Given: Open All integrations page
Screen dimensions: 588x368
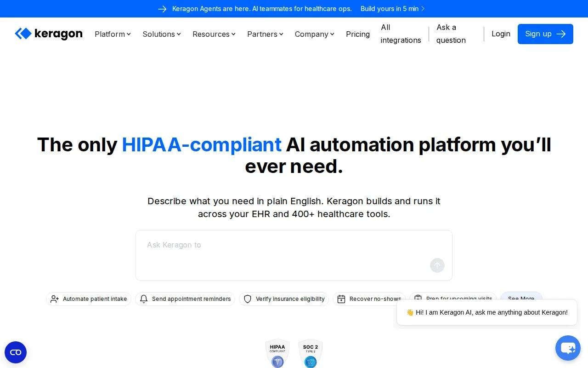Looking at the screenshot, I should [401, 34].
